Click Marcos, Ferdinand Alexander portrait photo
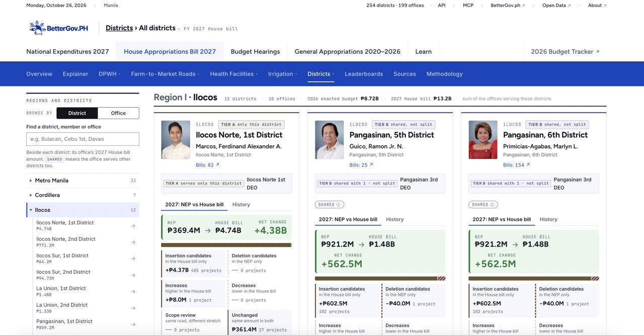 [176, 140]
